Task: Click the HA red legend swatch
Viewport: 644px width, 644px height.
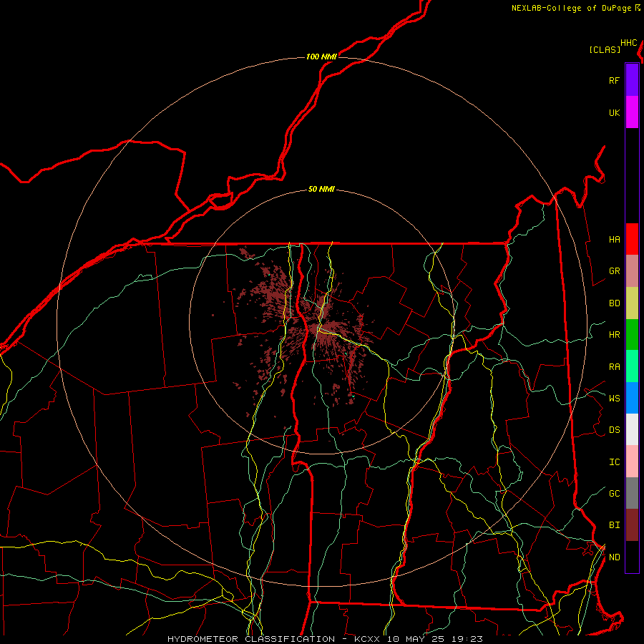Action: click(632, 239)
